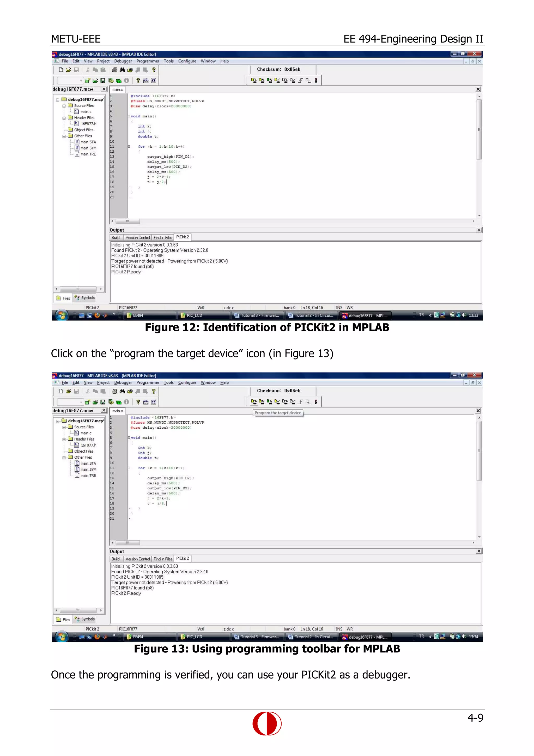Collapse the void main() code fold in Figure 12 editor
This screenshot has width=534, height=756.
coord(129,116)
